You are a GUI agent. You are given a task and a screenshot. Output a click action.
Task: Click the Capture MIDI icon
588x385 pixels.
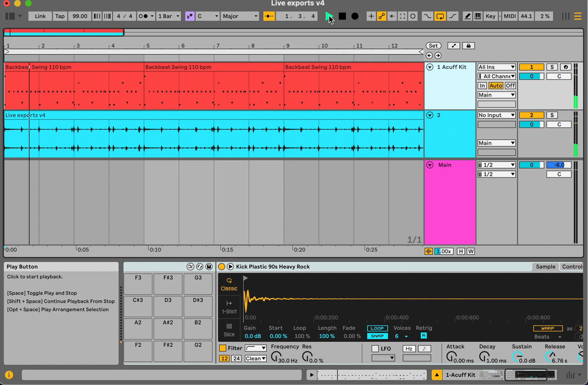click(x=402, y=16)
